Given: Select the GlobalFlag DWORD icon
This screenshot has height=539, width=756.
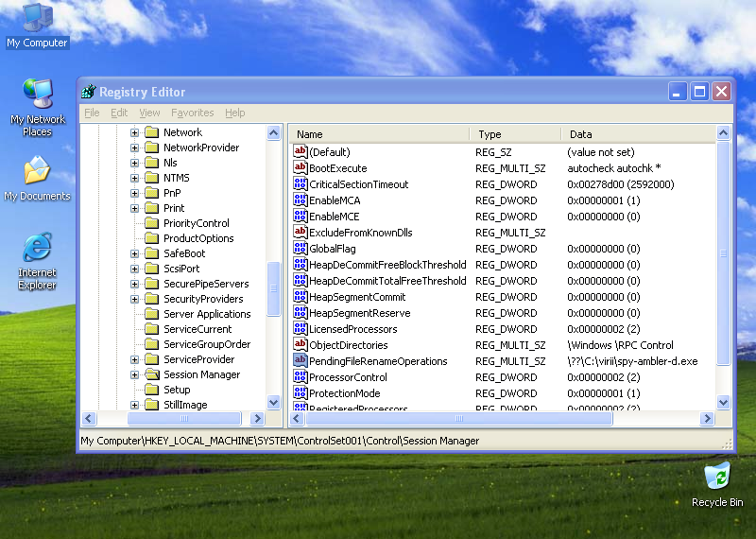Looking at the screenshot, I should tap(300, 248).
